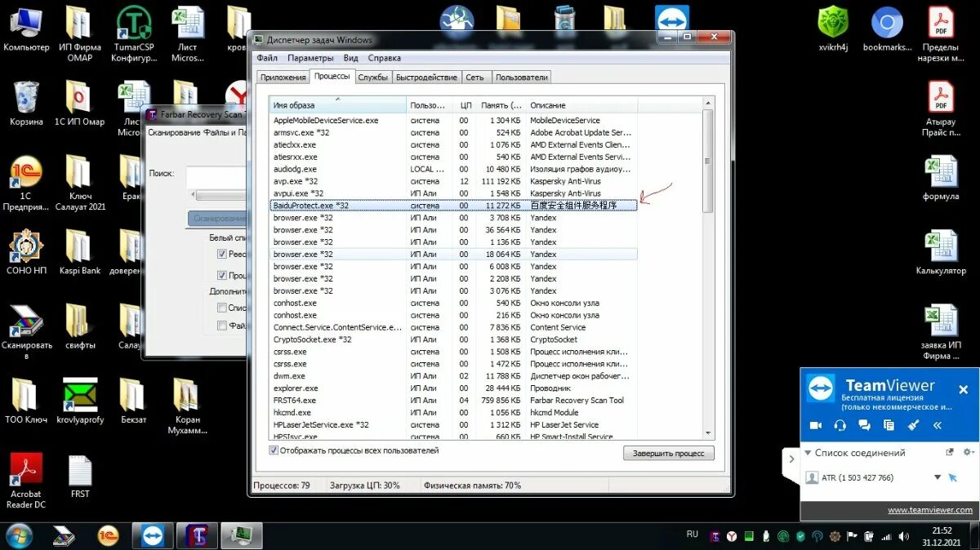Switch to the Службы tab
Screen dimensions: 980x550
[373, 78]
